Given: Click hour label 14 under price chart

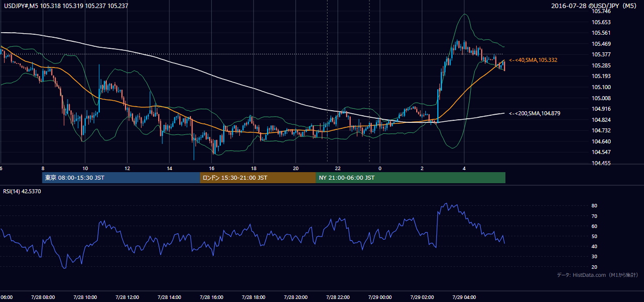Looking at the screenshot, I should point(169,169).
